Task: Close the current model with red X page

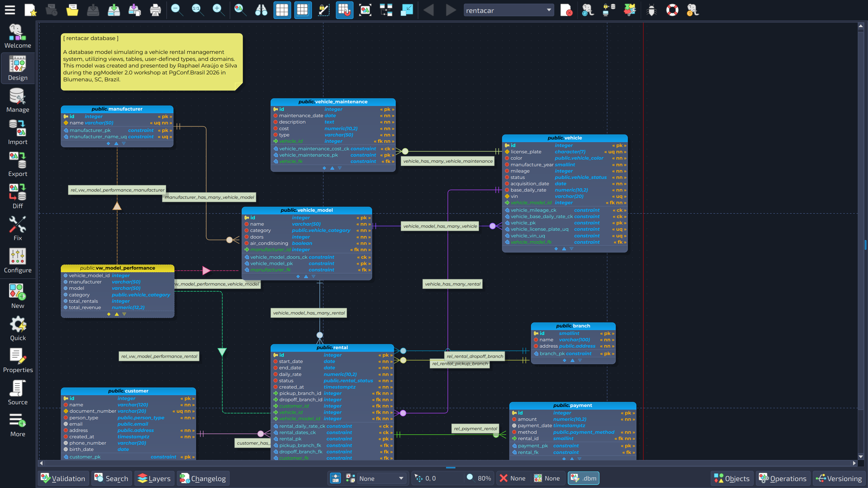Action: 566,10
